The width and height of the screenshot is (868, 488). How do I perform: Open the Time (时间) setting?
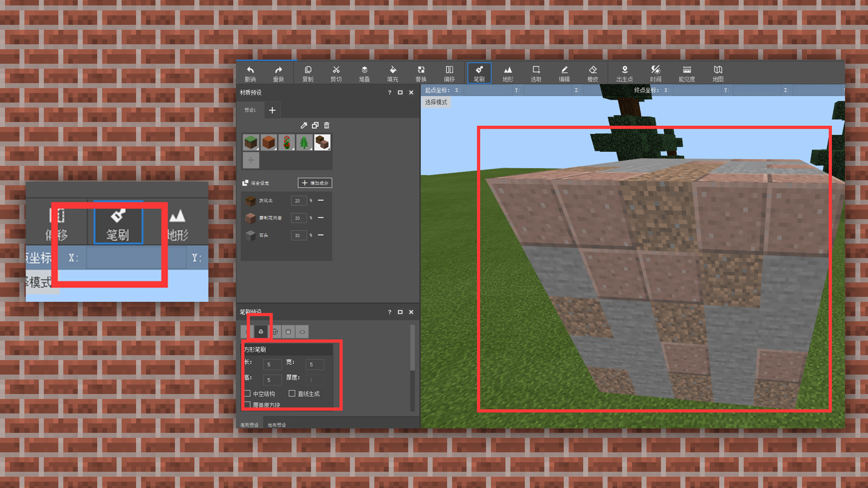pyautogui.click(x=656, y=73)
